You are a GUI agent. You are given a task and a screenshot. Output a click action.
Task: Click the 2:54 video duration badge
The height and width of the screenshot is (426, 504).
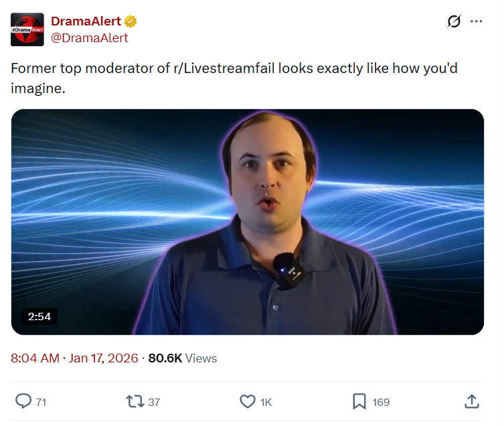(x=39, y=316)
